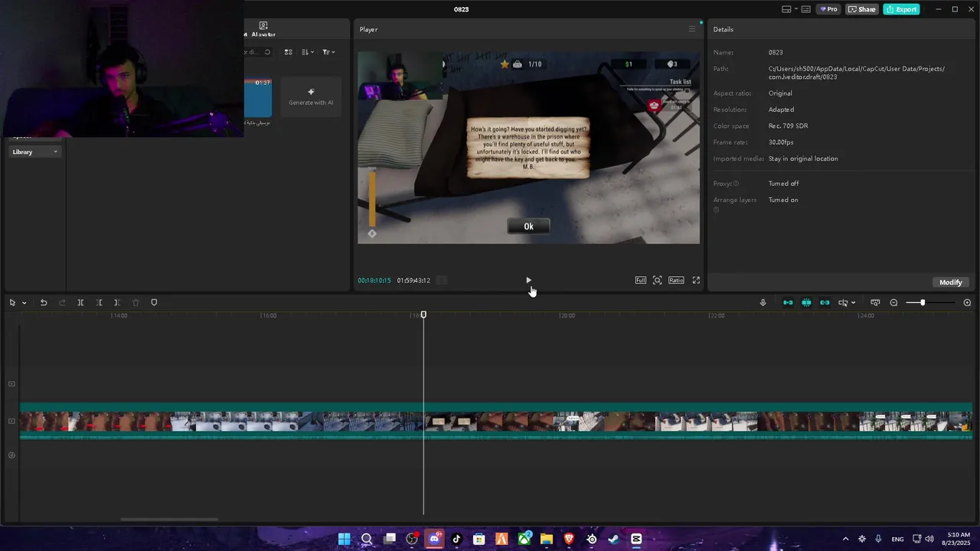Click the Pro badge button
Screen dimensions: 980x551
[828, 9]
